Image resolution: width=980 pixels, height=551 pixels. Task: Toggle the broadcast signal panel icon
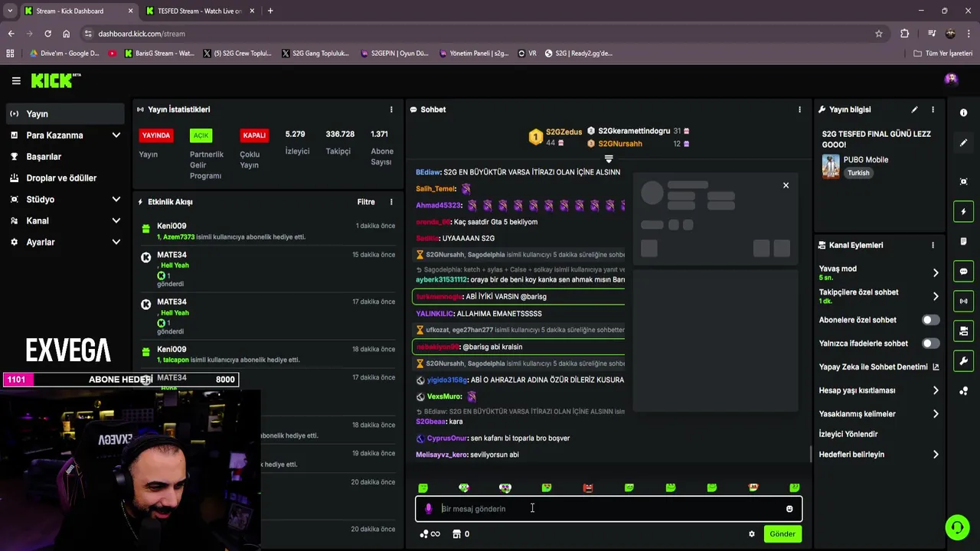963,302
